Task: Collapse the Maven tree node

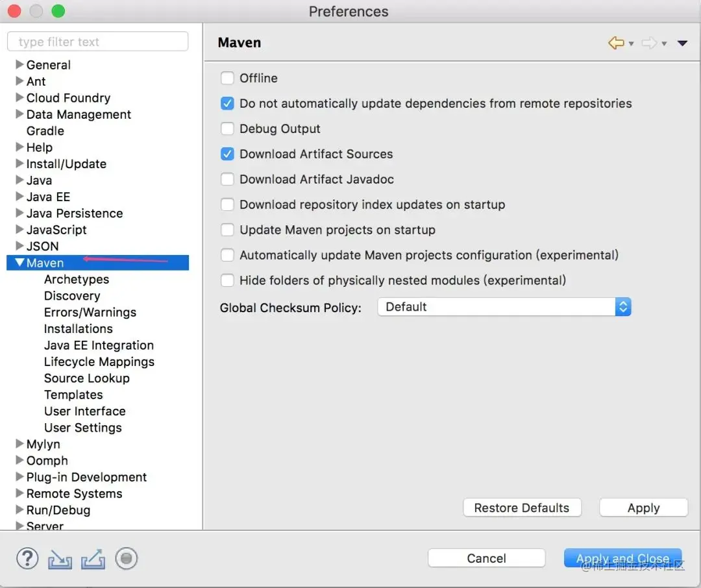Action: tap(19, 262)
